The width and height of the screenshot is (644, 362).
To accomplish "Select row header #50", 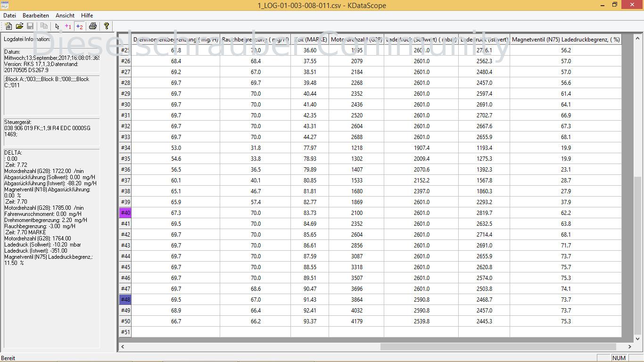I will tap(125, 321).
